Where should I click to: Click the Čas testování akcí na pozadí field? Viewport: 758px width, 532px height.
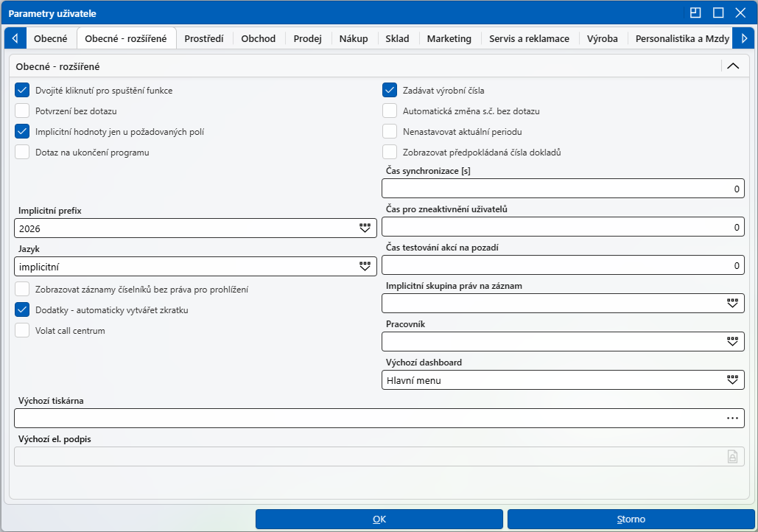coord(564,265)
